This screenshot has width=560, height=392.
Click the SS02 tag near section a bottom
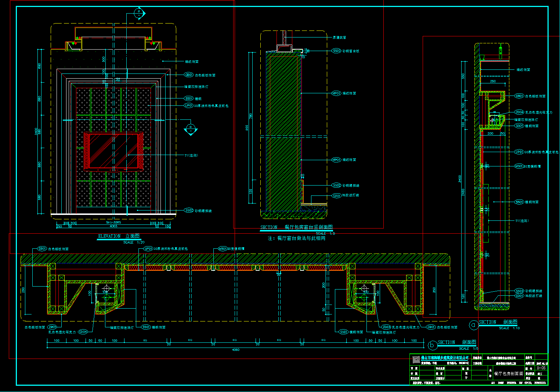coord(519,291)
